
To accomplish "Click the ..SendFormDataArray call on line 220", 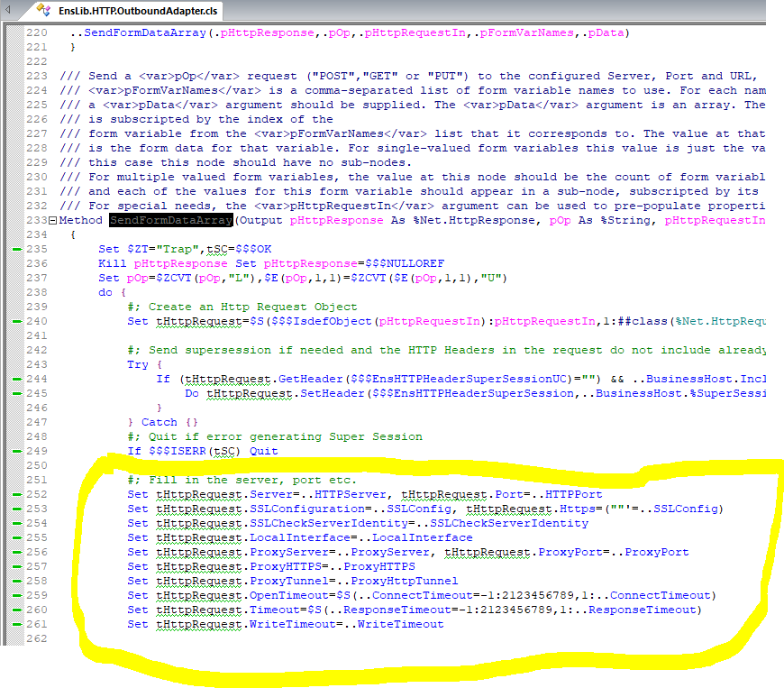I will 139,33.
